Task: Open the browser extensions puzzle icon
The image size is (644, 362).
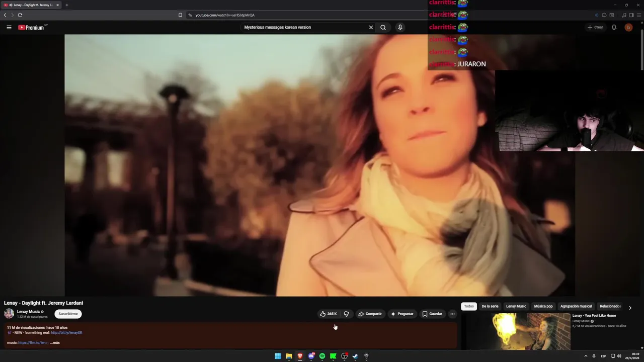Action: coord(604,15)
